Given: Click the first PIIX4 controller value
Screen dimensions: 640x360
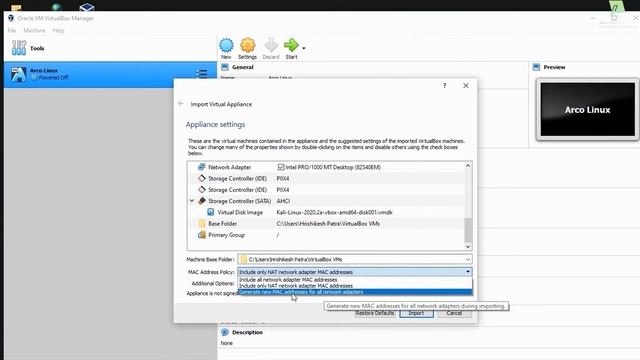Looking at the screenshot, I should 282,178.
